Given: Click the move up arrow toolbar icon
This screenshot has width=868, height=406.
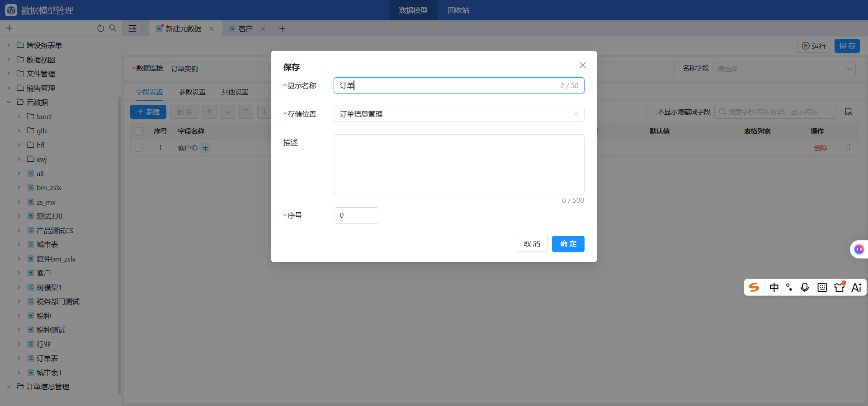Looking at the screenshot, I should pyautogui.click(x=209, y=112).
